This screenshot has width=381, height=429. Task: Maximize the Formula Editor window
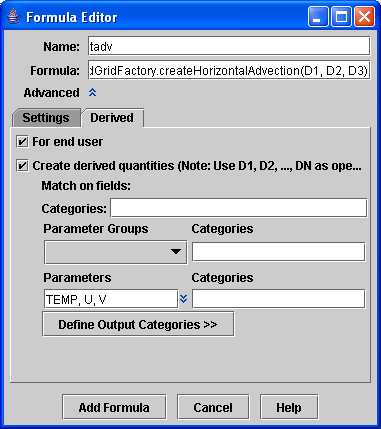pos(341,16)
